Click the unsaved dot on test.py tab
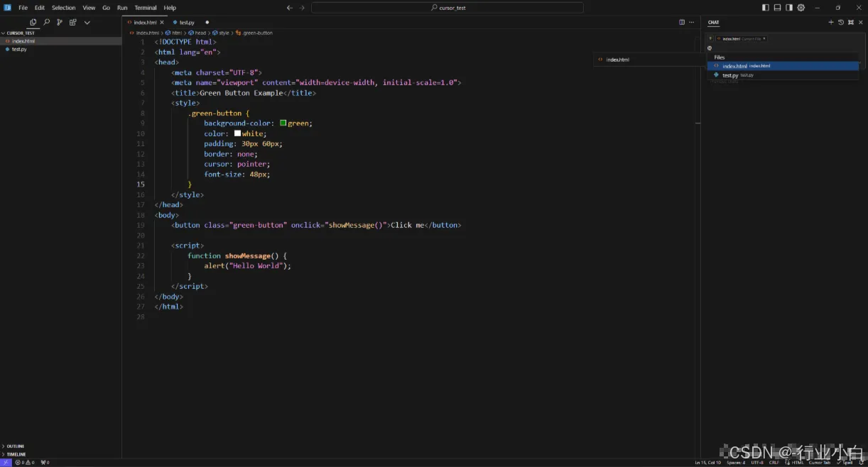Screen dimensions: 868x467 click(x=207, y=22)
